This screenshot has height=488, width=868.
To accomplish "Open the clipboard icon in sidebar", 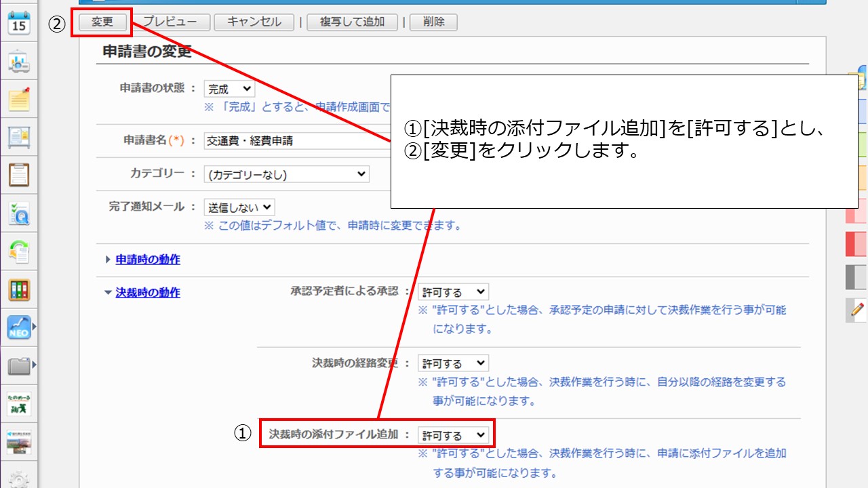I will coord(19,174).
